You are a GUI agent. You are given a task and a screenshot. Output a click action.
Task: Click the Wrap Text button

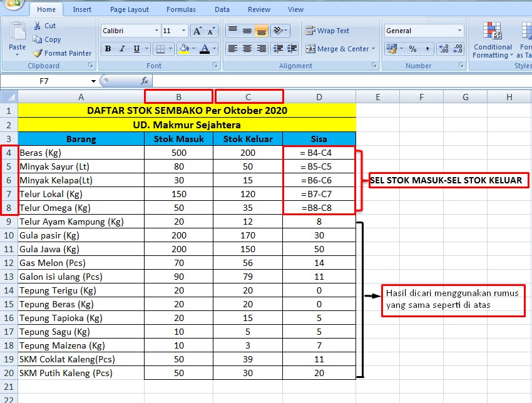(327, 31)
